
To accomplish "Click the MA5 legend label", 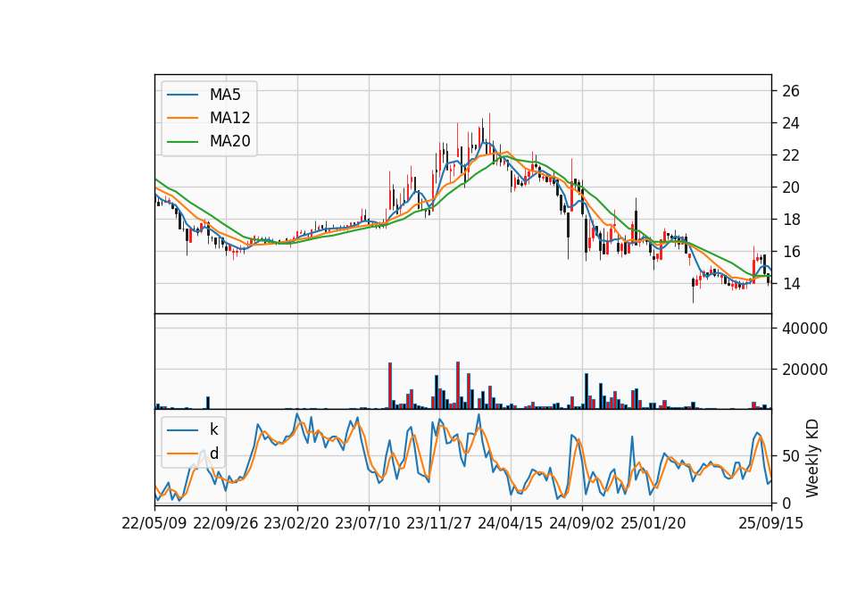I will point(225,95).
